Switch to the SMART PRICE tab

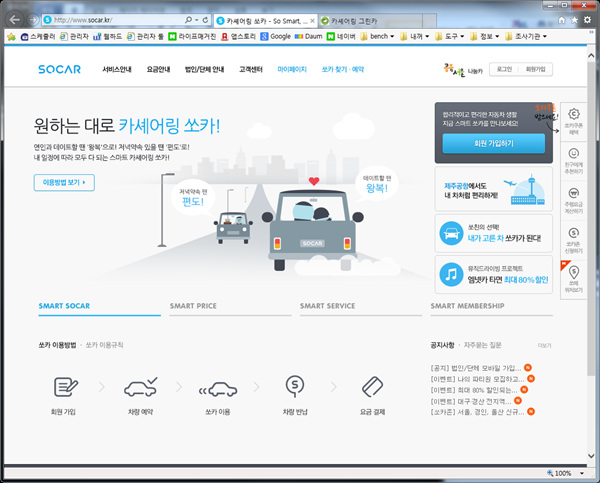[230, 307]
